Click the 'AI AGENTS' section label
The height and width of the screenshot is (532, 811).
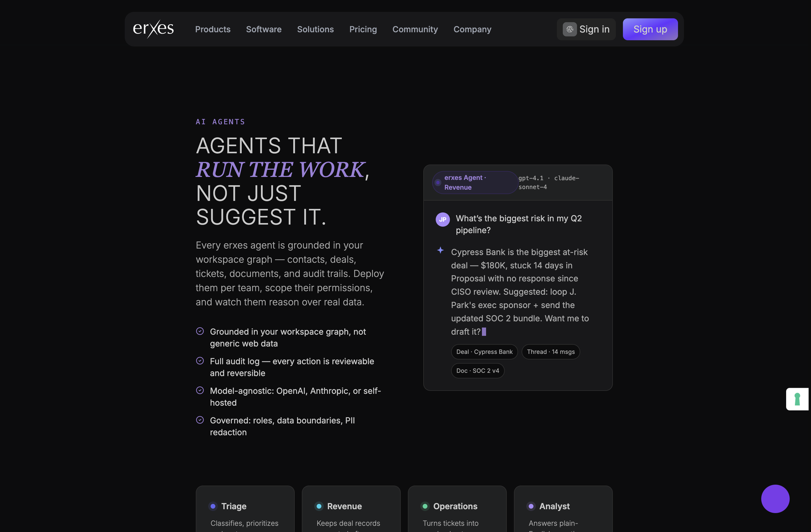220,122
